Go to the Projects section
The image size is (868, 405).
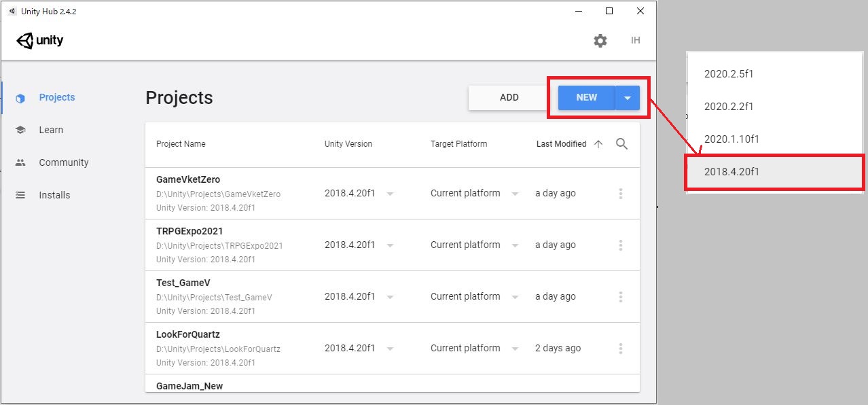(x=57, y=97)
